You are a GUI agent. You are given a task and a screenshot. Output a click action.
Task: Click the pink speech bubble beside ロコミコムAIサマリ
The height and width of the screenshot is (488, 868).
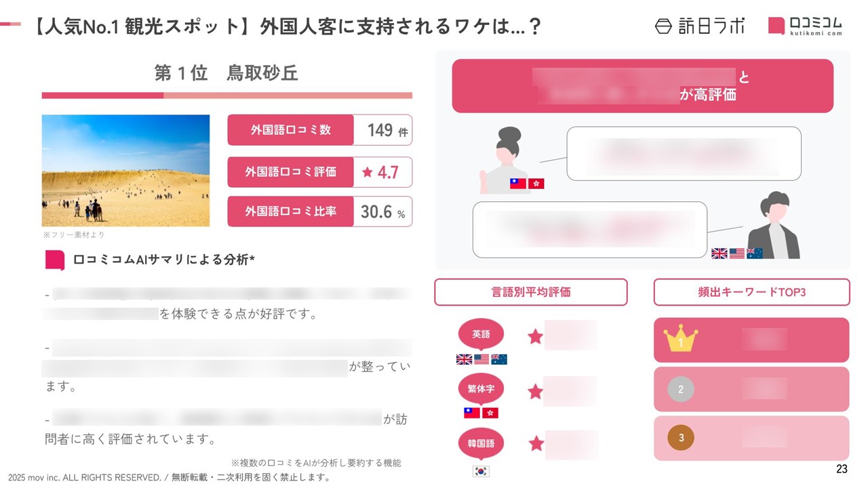click(55, 260)
